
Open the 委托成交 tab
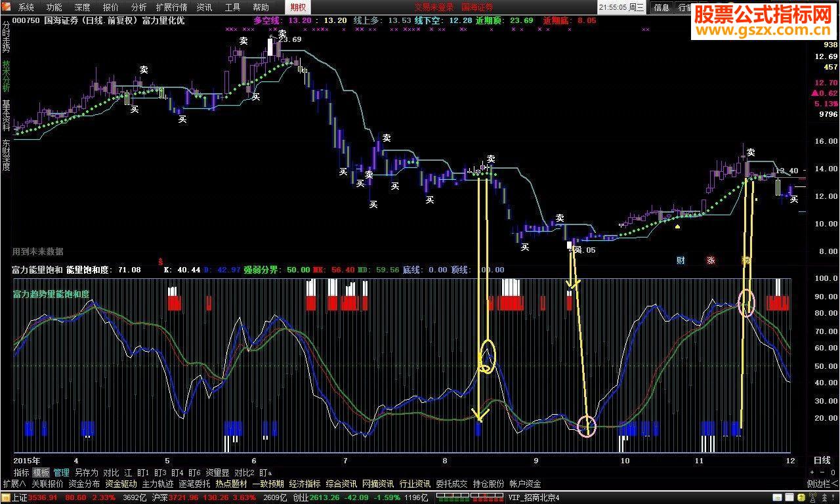[x=451, y=484]
